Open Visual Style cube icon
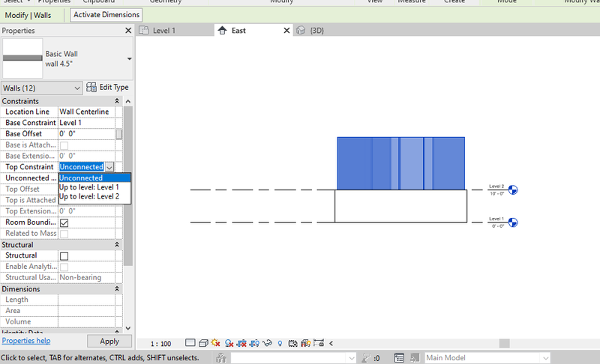 coord(203,343)
